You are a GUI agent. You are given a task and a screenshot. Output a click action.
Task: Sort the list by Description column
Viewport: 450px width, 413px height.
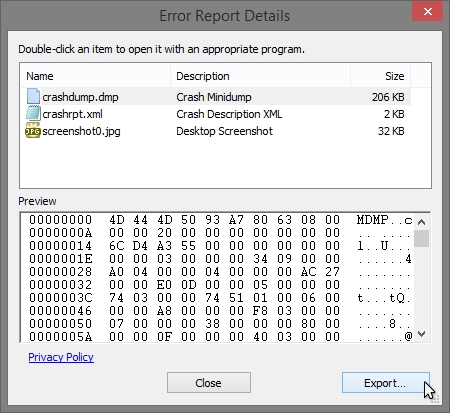260,76
